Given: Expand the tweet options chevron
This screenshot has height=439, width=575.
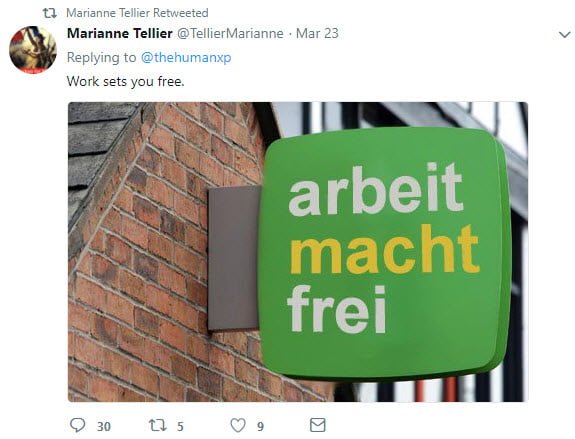Looking at the screenshot, I should (x=564, y=35).
